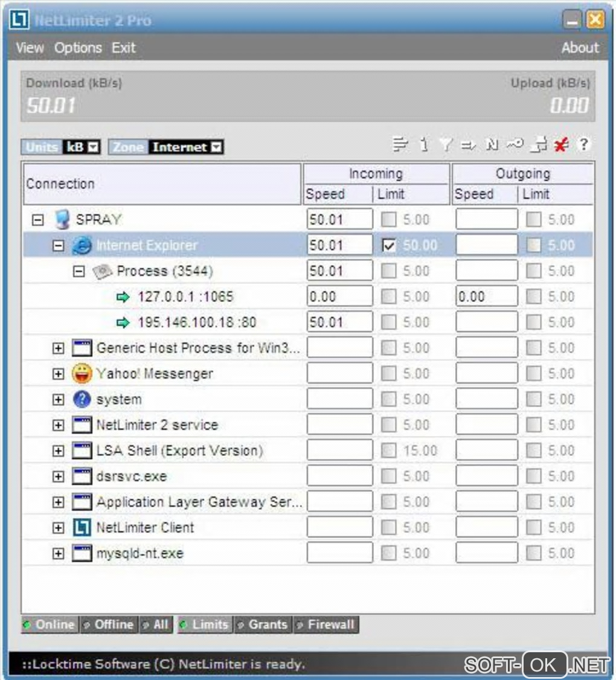Open the View menu
Viewport: 616px width, 680px height.
30,47
